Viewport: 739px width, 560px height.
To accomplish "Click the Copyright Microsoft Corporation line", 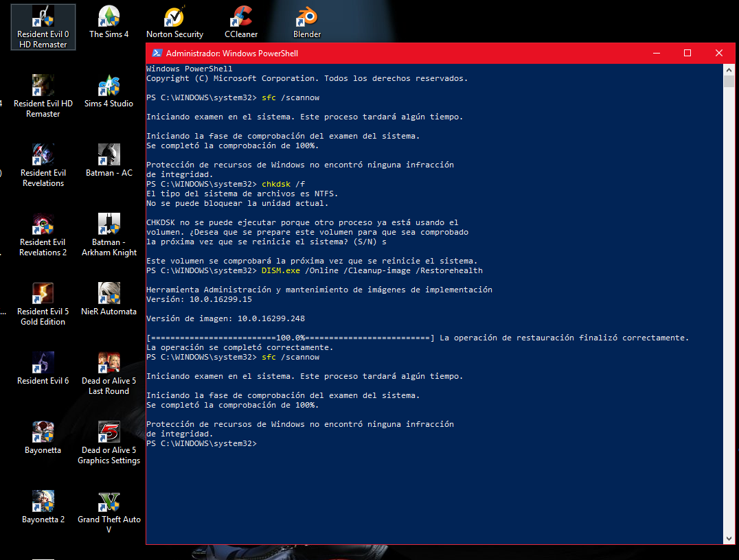I will (307, 78).
